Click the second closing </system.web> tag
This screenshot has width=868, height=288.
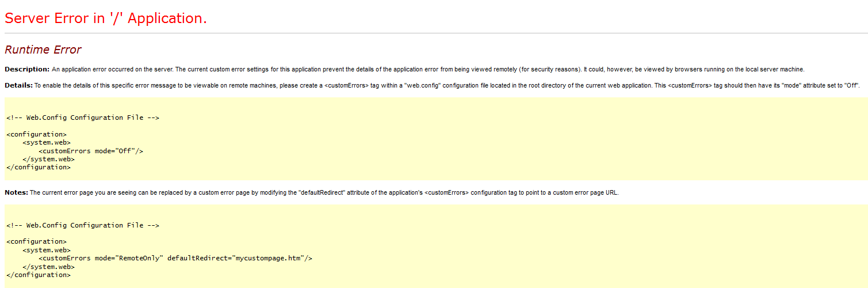click(x=49, y=267)
